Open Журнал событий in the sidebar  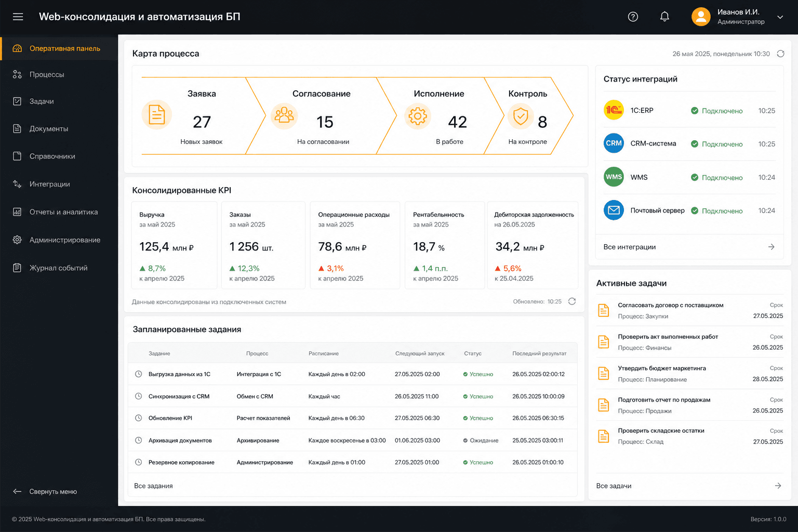pos(59,268)
